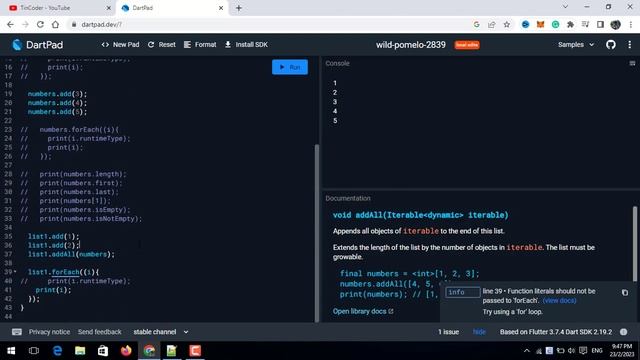Open the Windows Start menu
The image size is (640, 360).
[x=11, y=351]
